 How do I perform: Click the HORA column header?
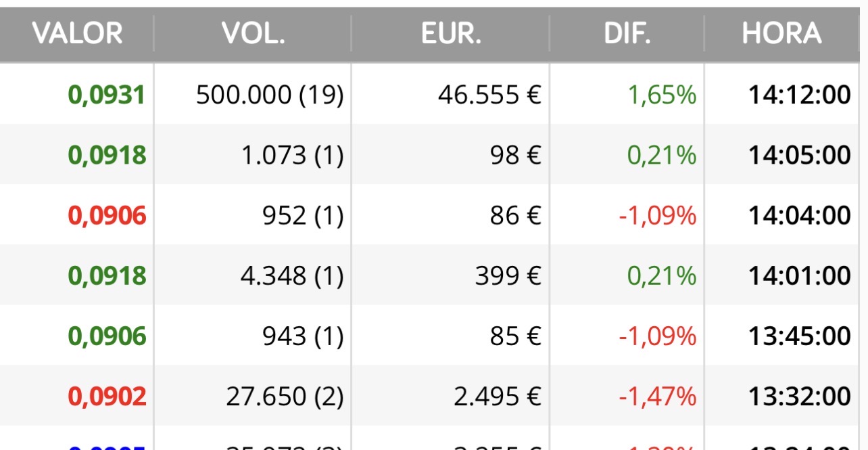coord(782,33)
